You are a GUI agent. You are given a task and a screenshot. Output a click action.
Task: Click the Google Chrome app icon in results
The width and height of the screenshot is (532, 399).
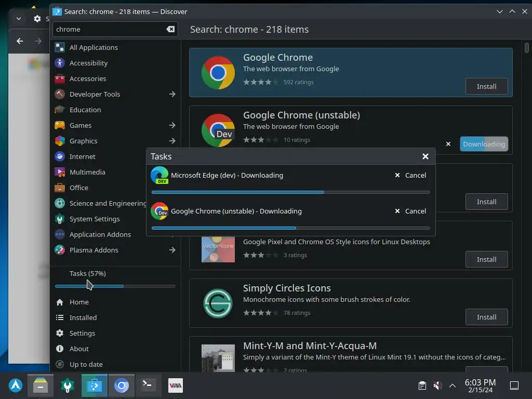pyautogui.click(x=218, y=73)
